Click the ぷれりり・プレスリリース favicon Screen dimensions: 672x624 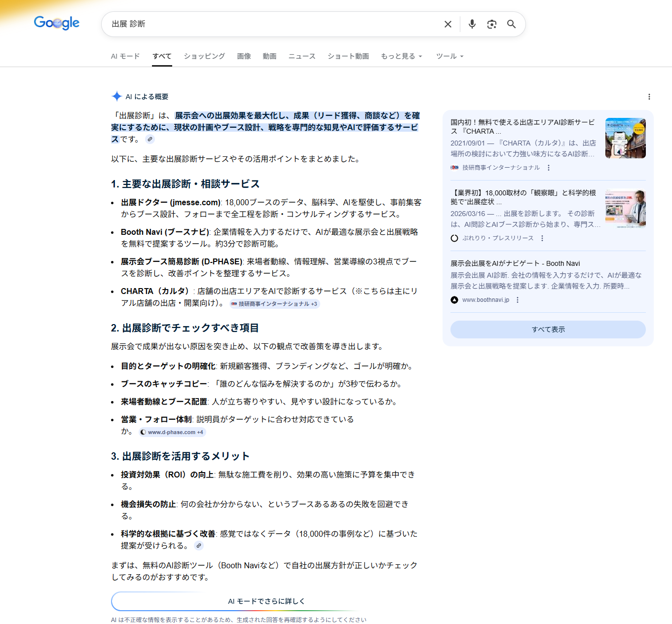click(454, 238)
